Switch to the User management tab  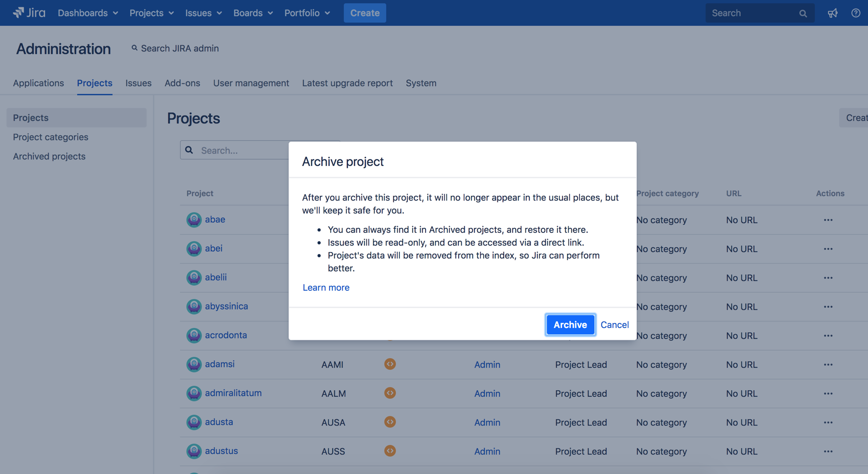pos(251,83)
